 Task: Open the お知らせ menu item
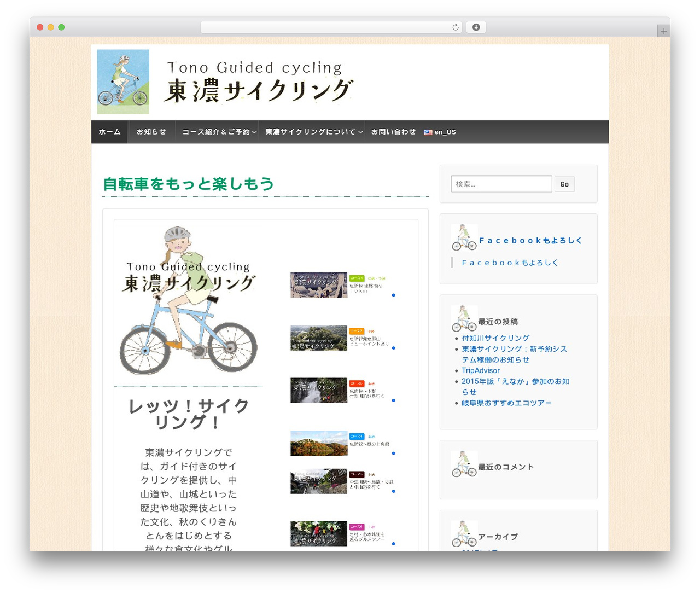(151, 132)
